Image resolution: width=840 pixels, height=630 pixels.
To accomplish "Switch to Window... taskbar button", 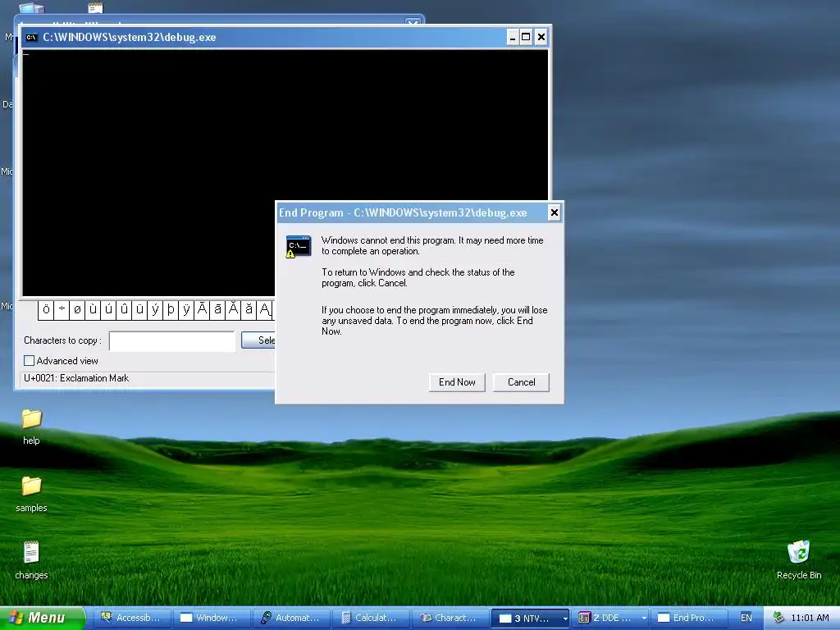I will pyautogui.click(x=212, y=618).
